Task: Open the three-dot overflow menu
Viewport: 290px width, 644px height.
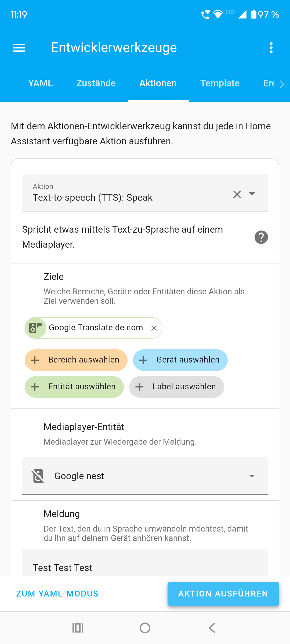Action: tap(271, 48)
